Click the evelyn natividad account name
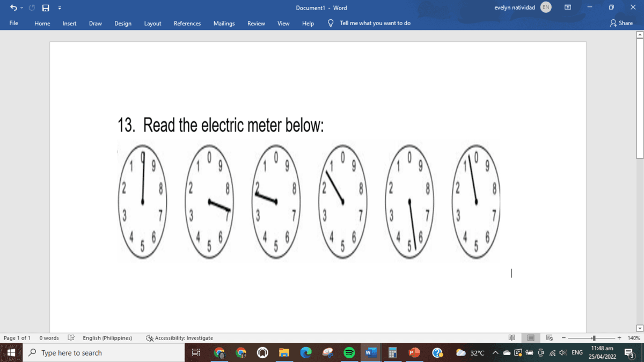644x362 pixels. (514, 8)
